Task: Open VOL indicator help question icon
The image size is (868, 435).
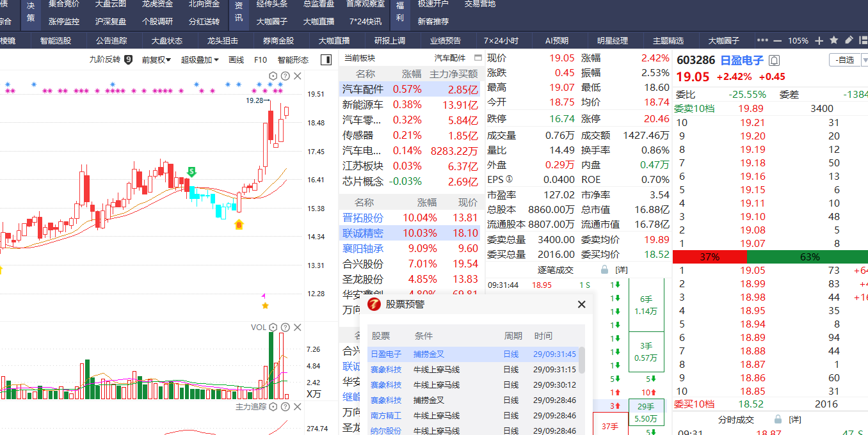Action: tap(285, 328)
